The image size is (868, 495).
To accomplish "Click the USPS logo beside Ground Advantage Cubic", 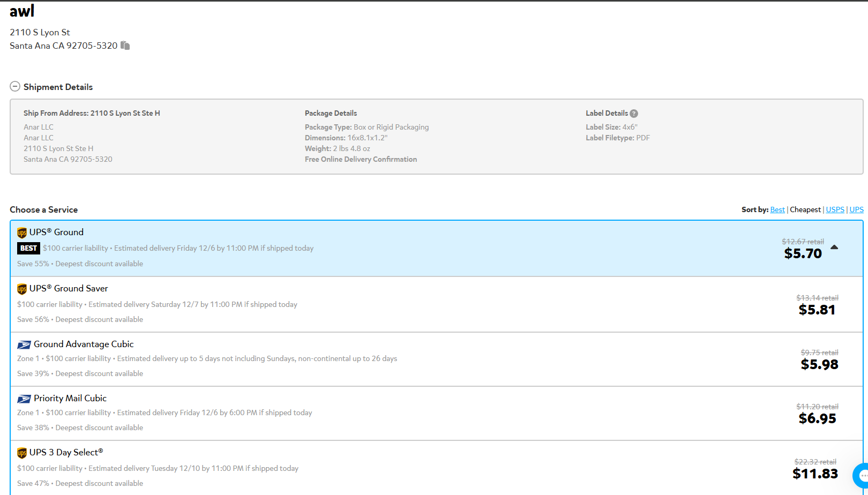I will tap(24, 344).
